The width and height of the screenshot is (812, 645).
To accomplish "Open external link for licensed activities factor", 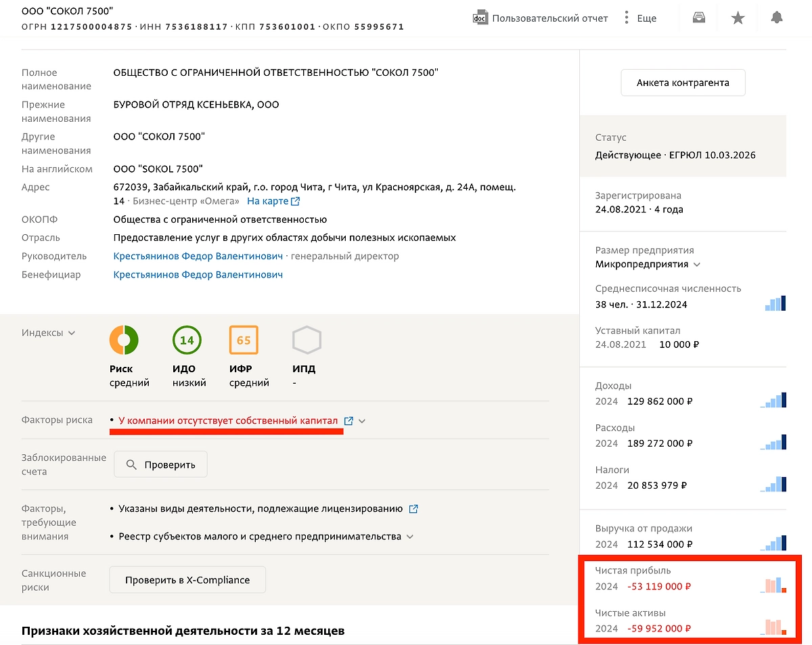I will pyautogui.click(x=413, y=508).
